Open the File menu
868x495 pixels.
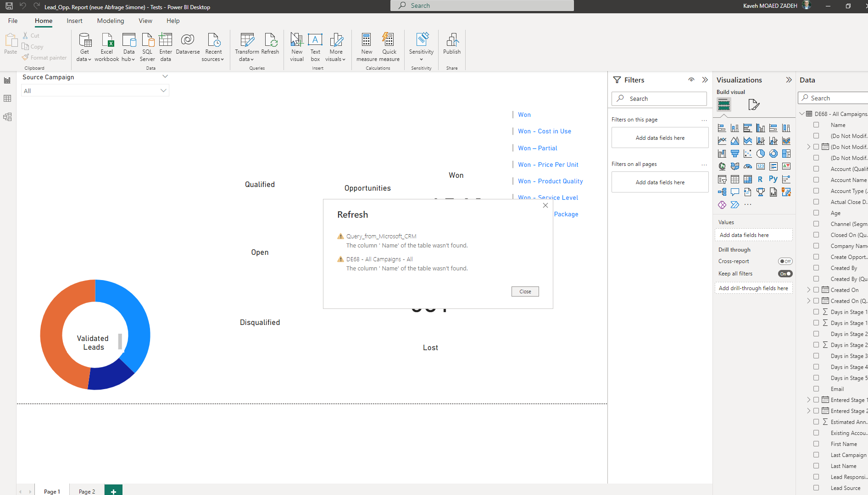pos(13,21)
